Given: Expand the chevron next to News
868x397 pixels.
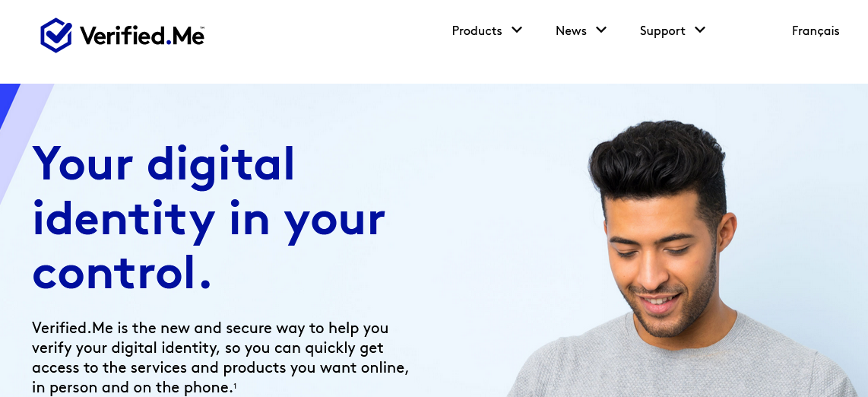Looking at the screenshot, I should click(x=601, y=30).
